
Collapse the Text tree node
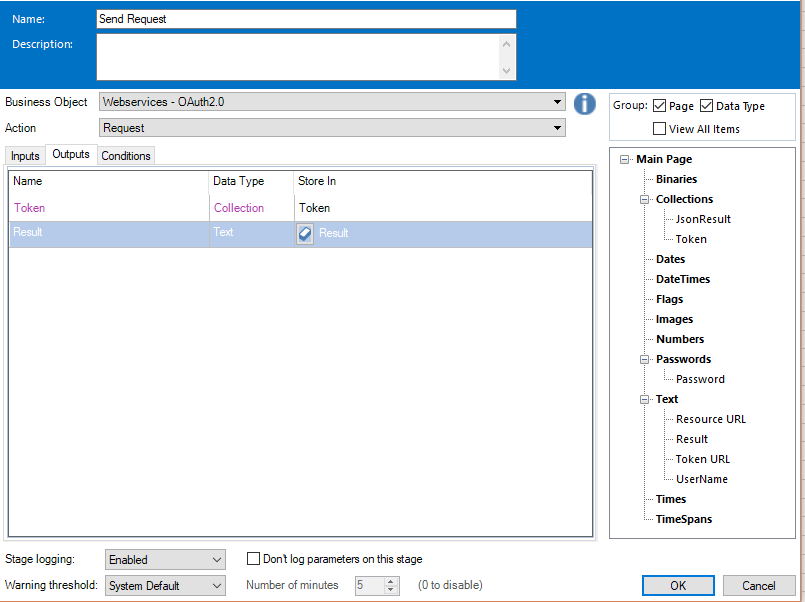click(x=644, y=400)
